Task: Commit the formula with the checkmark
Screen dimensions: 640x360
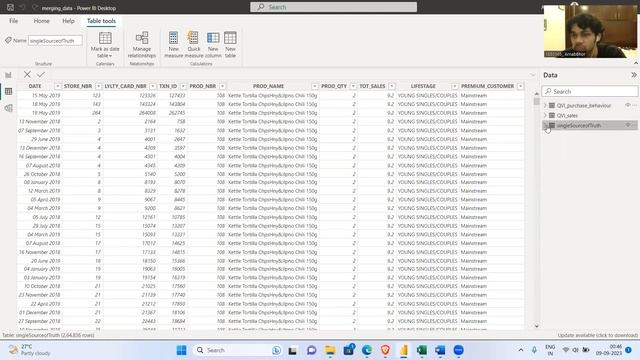Action: [x=41, y=74]
